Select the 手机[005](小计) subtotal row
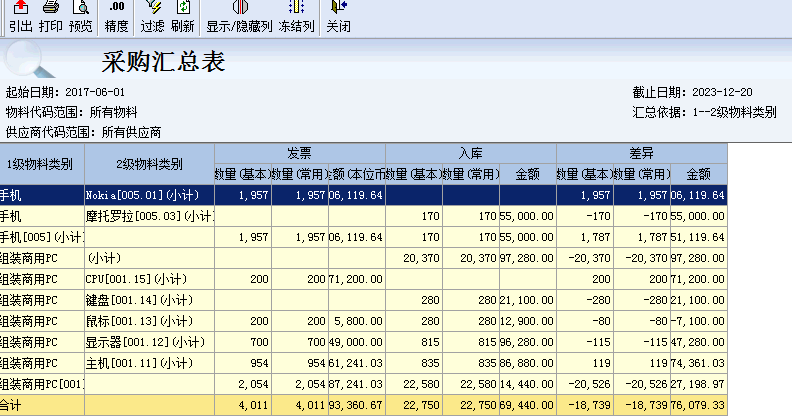The image size is (792, 418). point(364,237)
